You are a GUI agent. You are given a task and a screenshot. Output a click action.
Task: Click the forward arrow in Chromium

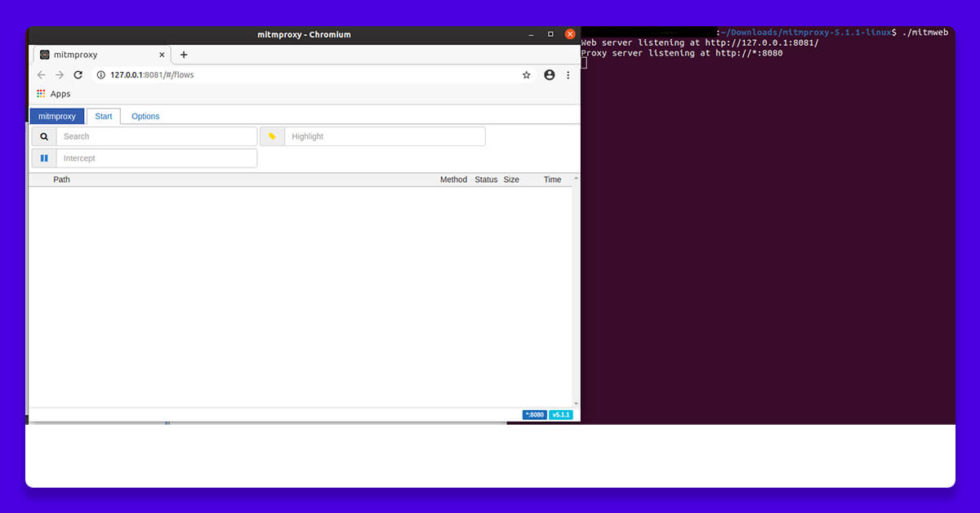point(59,75)
